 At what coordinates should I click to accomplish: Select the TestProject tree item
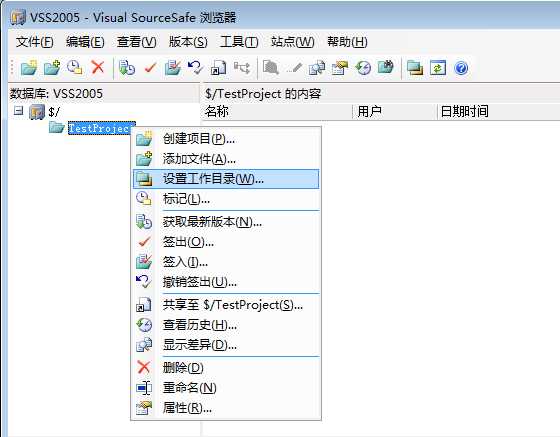pos(99,128)
